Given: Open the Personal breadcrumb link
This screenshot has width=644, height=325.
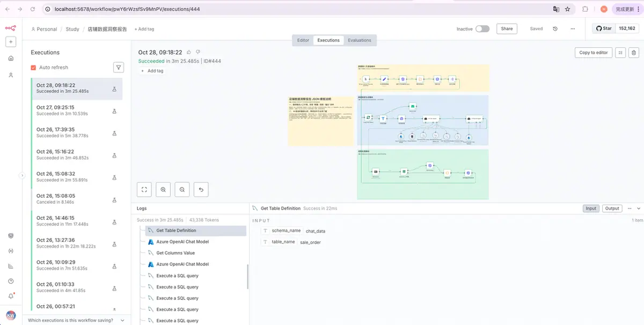Looking at the screenshot, I should click(44, 29).
